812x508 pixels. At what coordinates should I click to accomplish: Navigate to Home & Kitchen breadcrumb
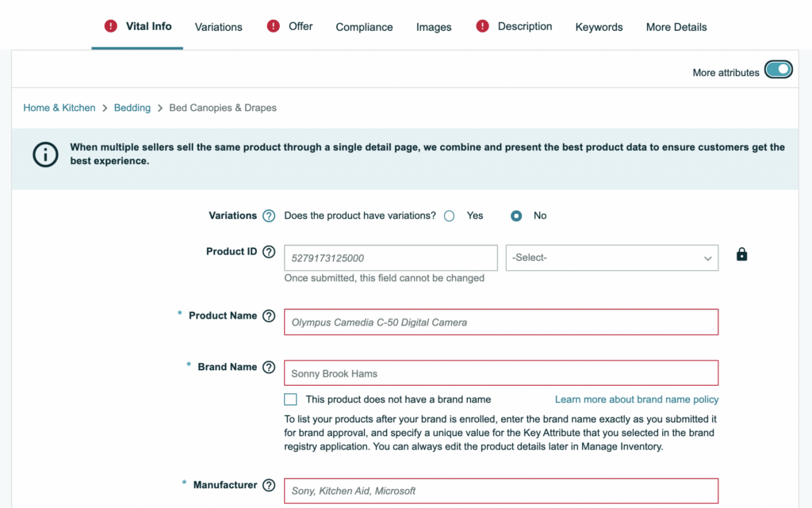59,108
